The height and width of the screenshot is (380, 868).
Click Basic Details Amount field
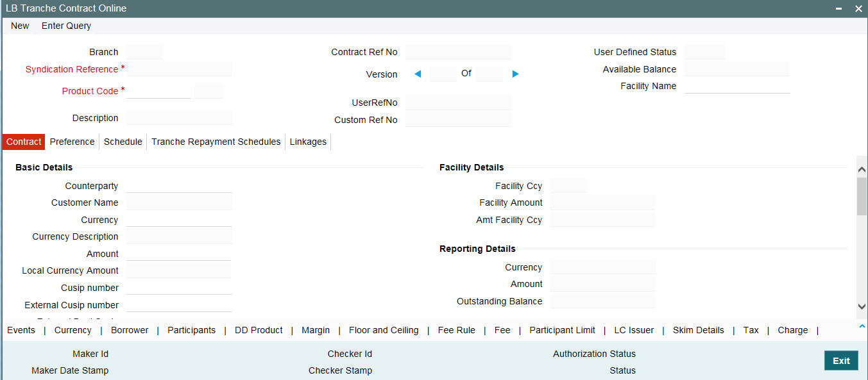[179, 254]
